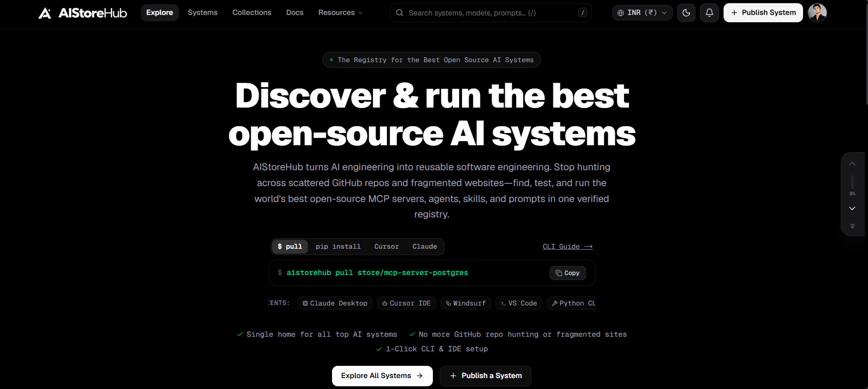
Task: Focus the search systems input field
Action: tap(491, 13)
